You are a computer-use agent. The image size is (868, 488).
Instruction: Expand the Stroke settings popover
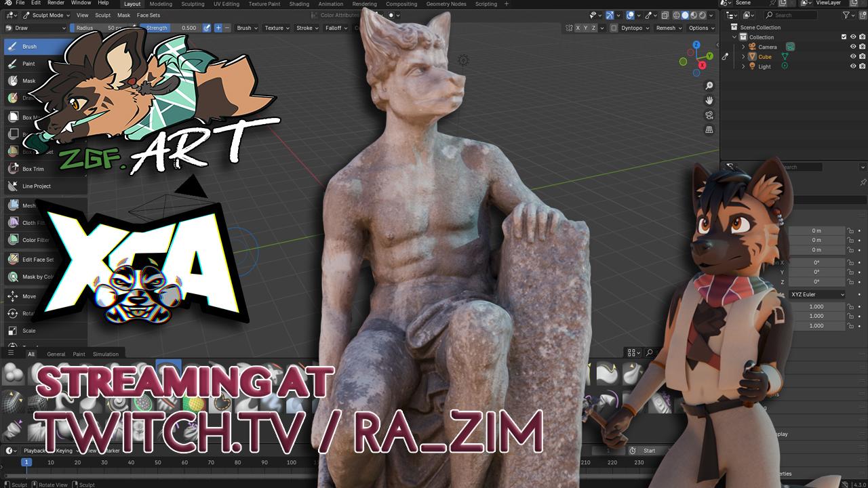(307, 28)
